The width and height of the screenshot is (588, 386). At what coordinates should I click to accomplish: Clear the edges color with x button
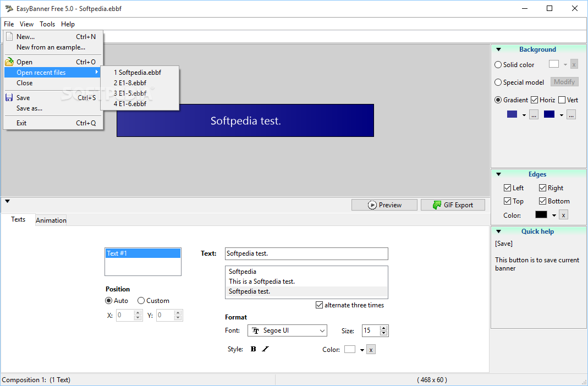pos(563,215)
